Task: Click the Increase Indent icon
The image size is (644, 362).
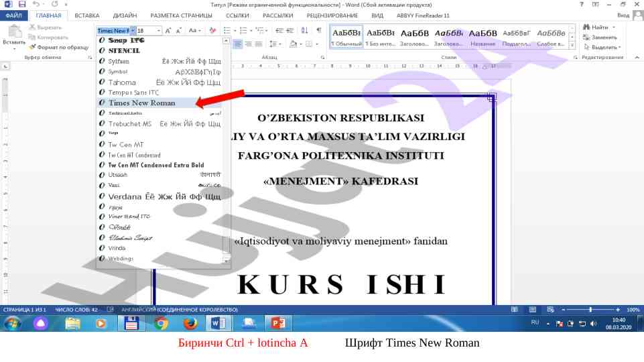Action: (290, 31)
